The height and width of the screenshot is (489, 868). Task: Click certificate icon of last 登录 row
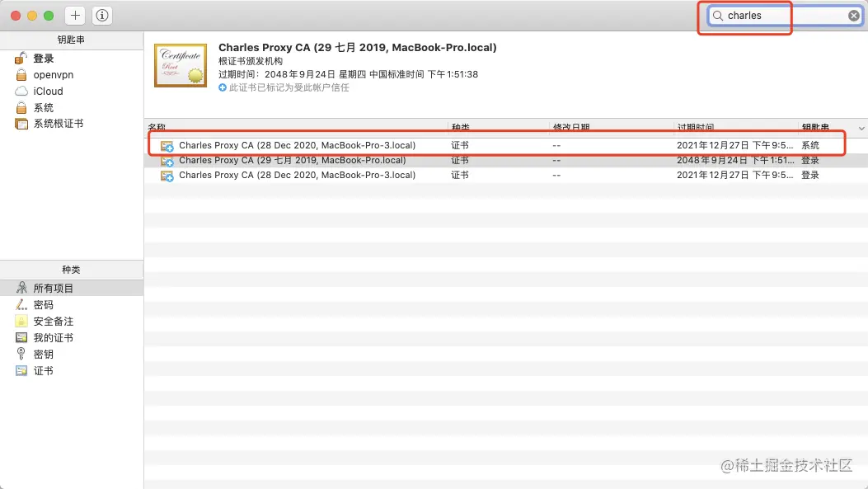point(167,176)
